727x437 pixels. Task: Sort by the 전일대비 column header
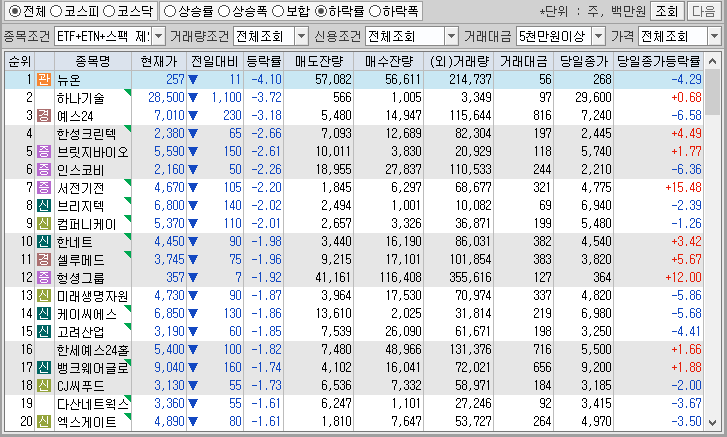point(215,61)
